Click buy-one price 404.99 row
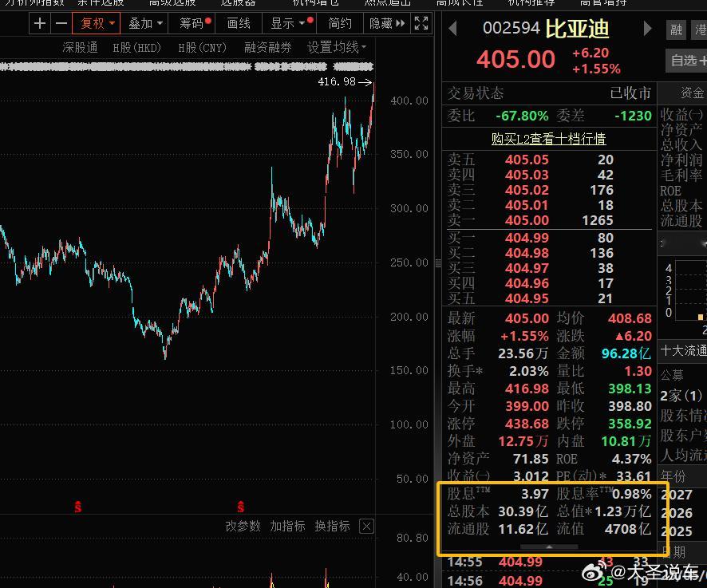This screenshot has height=588, width=707. [x=548, y=238]
